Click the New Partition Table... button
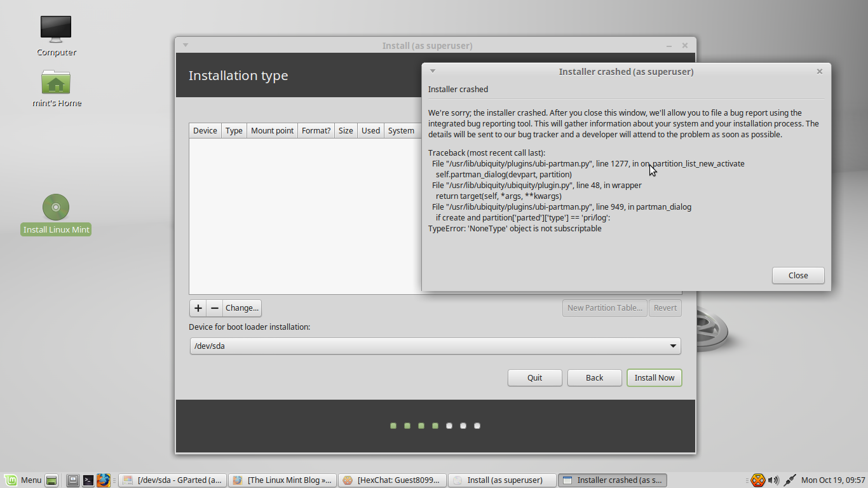The width and height of the screenshot is (868, 488). (604, 308)
